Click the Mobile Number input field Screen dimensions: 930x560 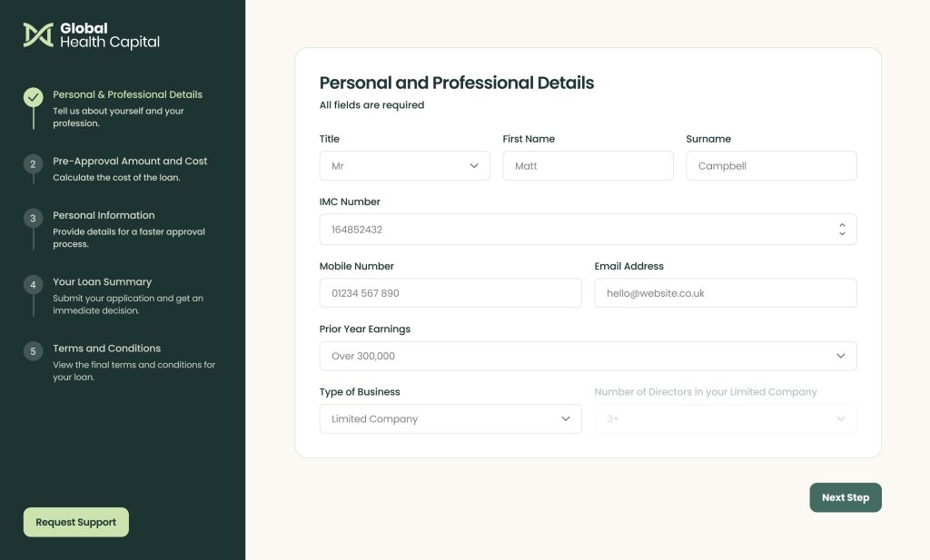(x=450, y=292)
